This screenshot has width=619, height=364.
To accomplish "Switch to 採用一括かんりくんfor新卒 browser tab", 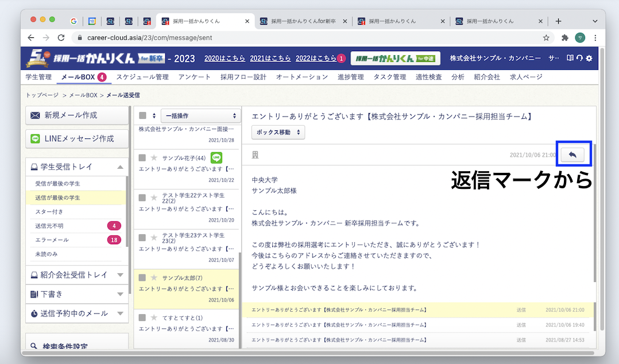I will 303,21.
